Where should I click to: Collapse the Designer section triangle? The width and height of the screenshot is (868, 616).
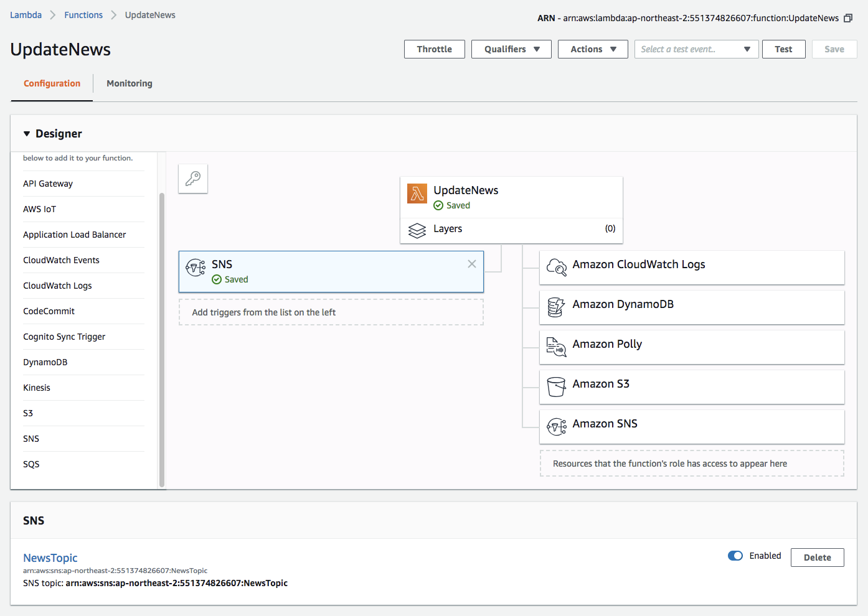click(27, 134)
